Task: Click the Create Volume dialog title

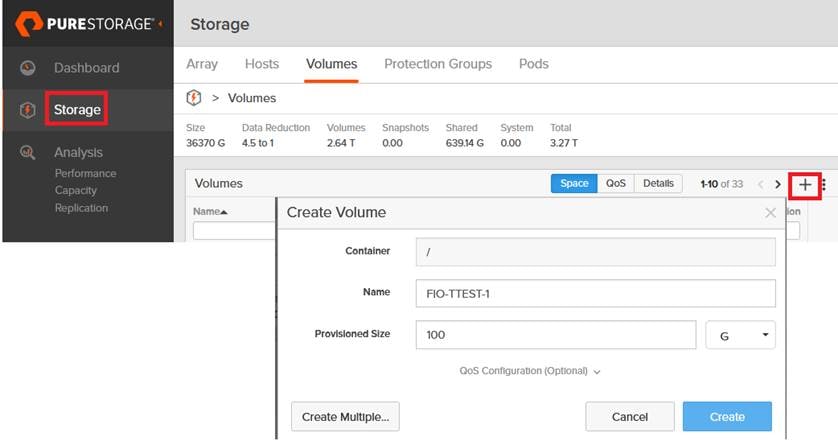Action: tap(336, 212)
